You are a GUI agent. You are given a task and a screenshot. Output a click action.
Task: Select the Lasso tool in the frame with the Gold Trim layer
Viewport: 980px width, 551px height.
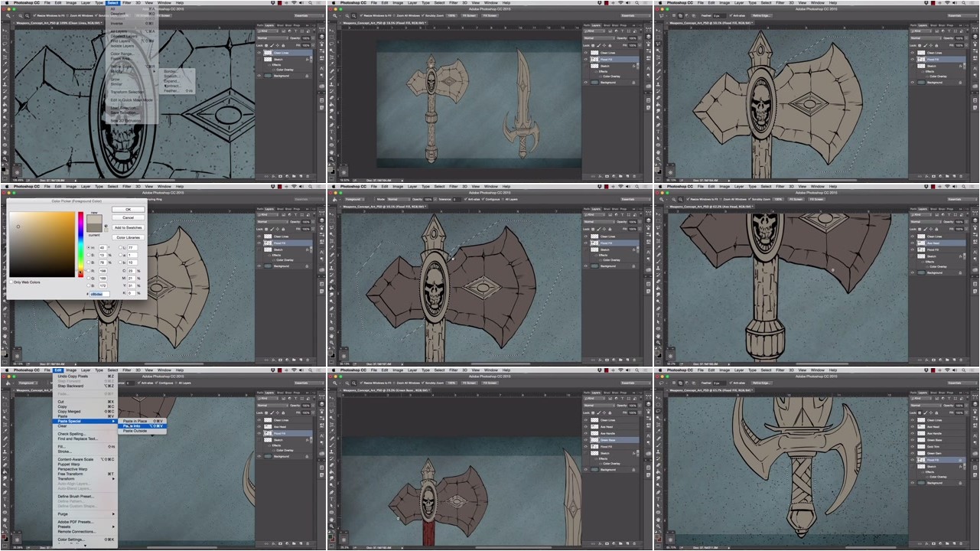click(658, 411)
